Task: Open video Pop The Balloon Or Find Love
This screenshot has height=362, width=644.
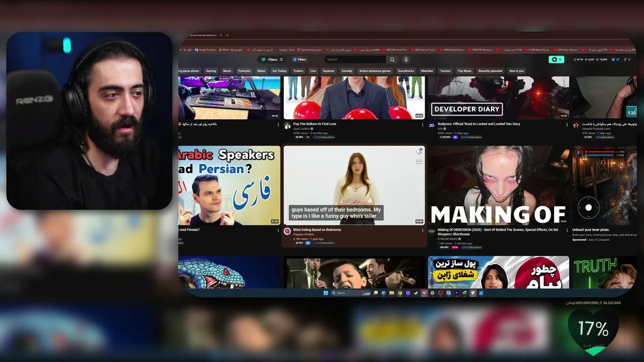Action: point(314,124)
